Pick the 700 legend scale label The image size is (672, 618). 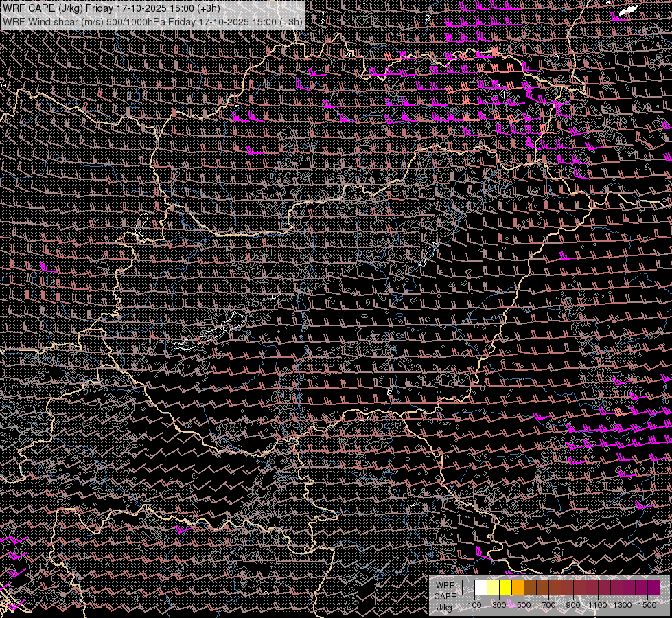pos(548,605)
